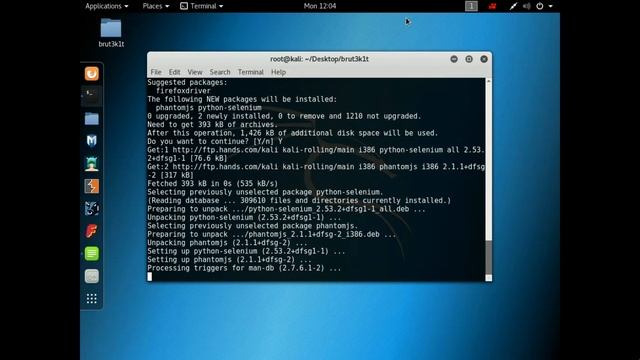This screenshot has height=360, width=640.
Task: Click the line 'Unpacking phantomjs (2.1.1+dfsg-2)'
Action: pyautogui.click(x=227, y=243)
